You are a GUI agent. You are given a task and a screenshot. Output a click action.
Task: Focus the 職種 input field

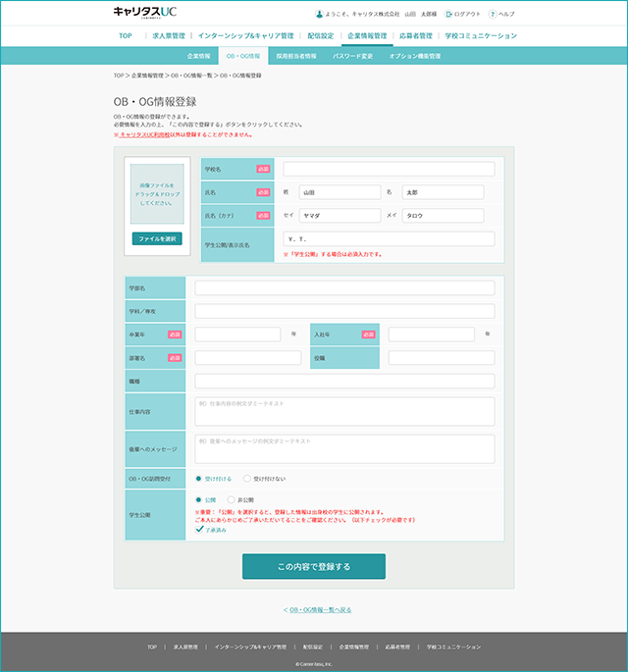point(344,381)
